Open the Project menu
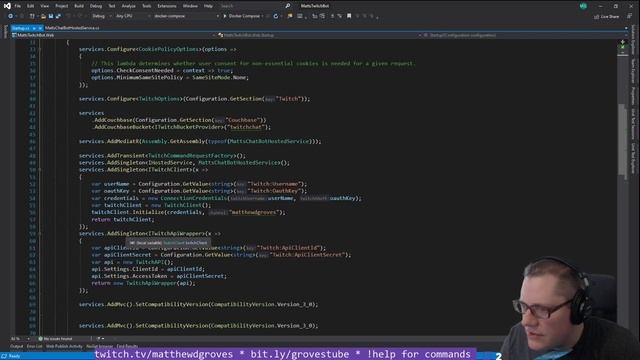The height and width of the screenshot is (360, 640). pyautogui.click(x=62, y=6)
